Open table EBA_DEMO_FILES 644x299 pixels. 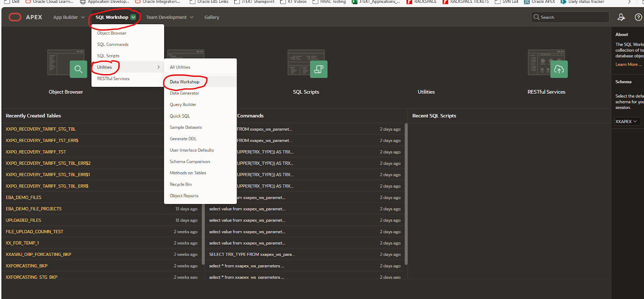point(23,198)
